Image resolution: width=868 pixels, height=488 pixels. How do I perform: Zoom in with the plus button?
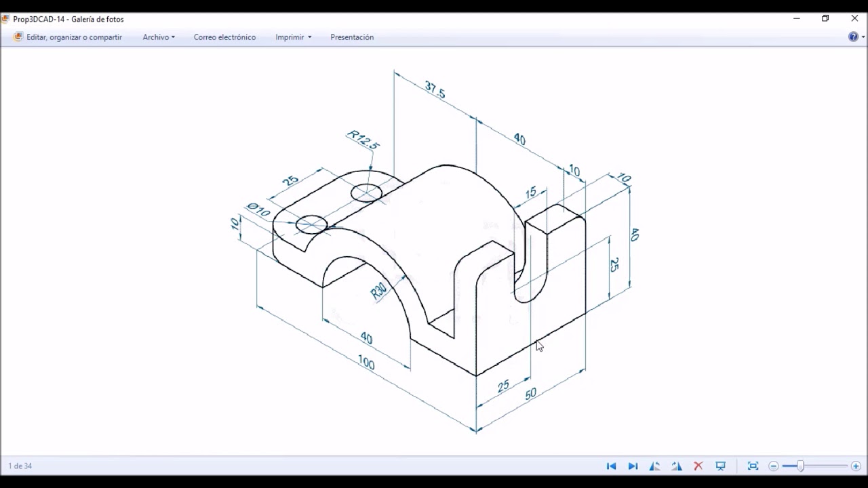point(856,466)
